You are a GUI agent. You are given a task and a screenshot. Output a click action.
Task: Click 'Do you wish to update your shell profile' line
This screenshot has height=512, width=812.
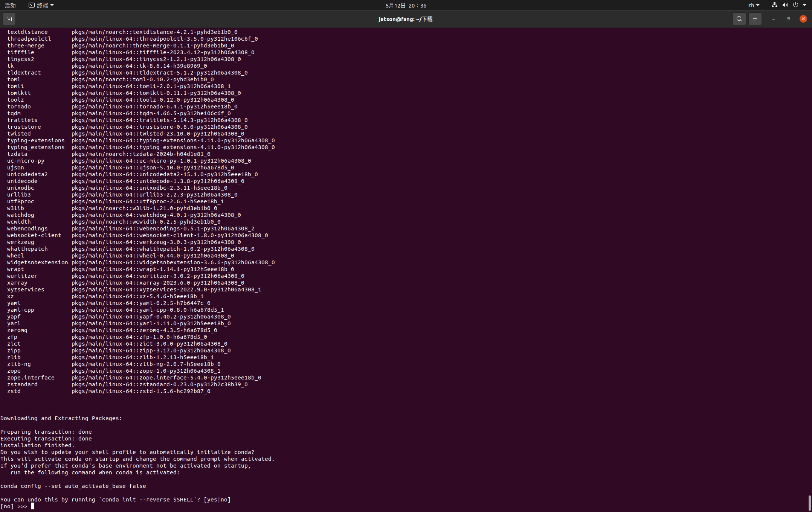pyautogui.click(x=127, y=452)
